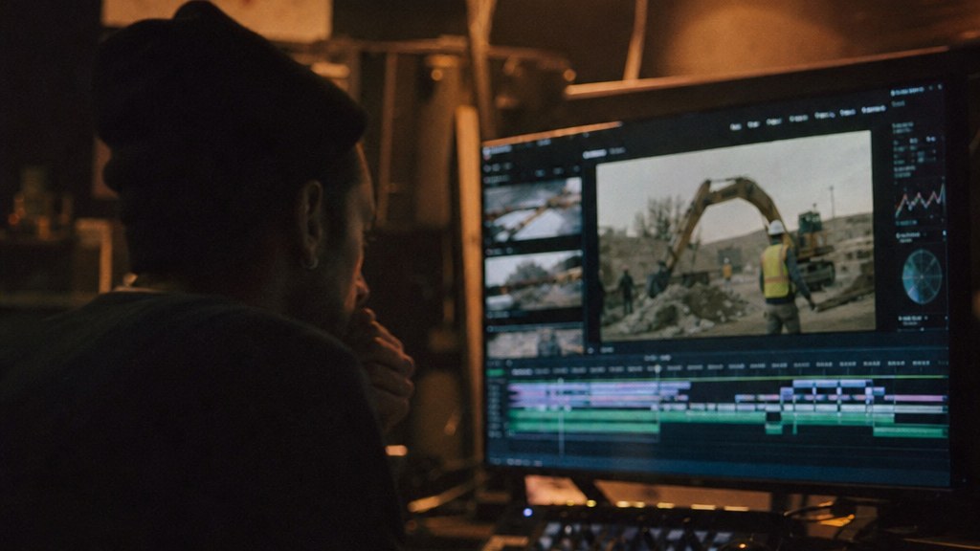This screenshot has width=980, height=551.
Task: Select the second media clip thumbnail
Action: (534, 280)
